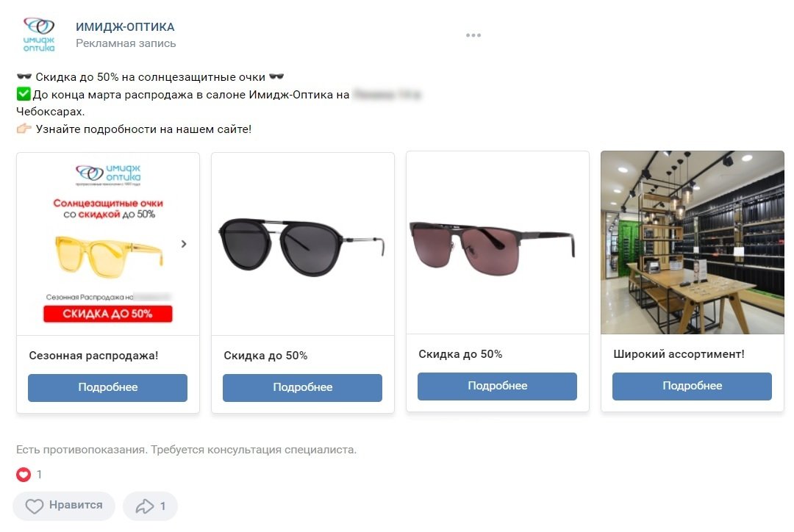This screenshot has height=532, width=794.
Task: Click Подробнее under Сезонная распродажа card
Action: pos(107,387)
